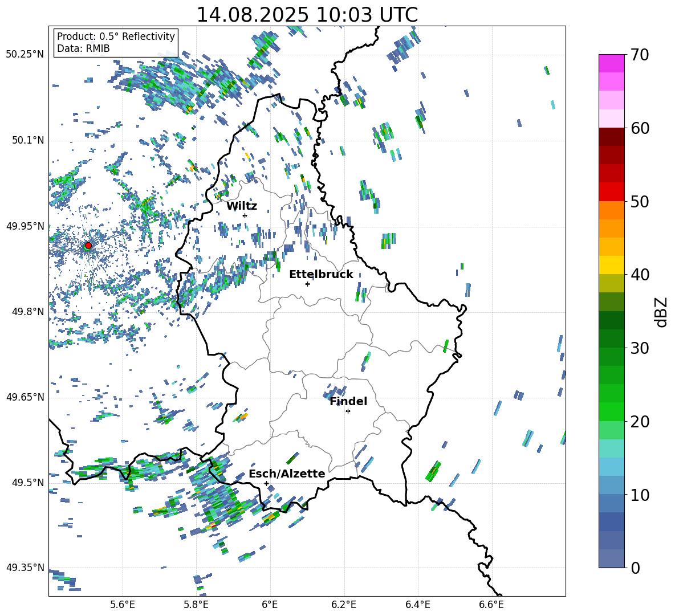Image resolution: width=675 pixels, height=616 pixels.
Task: Click the dBZ colorbar label
Action: (x=662, y=312)
